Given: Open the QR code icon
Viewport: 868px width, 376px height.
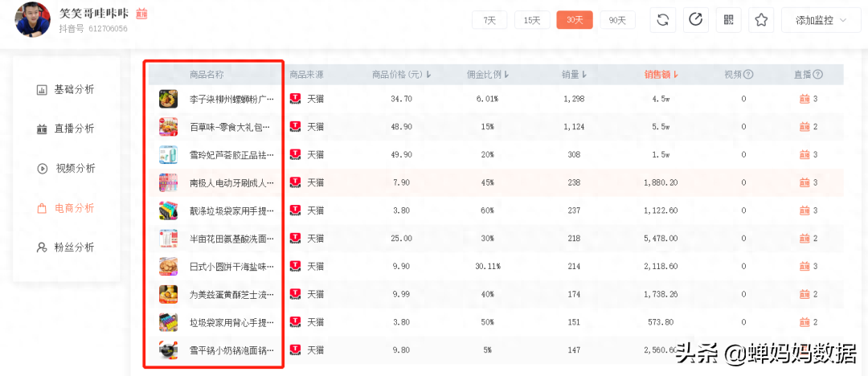Looking at the screenshot, I should [728, 20].
